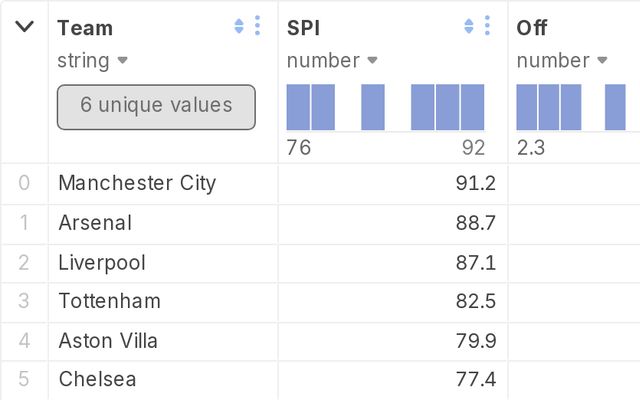
Task: Select row index 3
Action: [24, 301]
